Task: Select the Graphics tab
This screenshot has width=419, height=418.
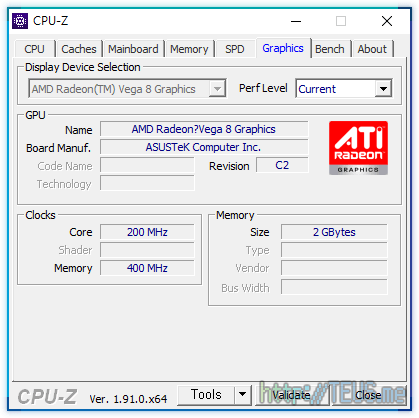Action: pos(283,48)
